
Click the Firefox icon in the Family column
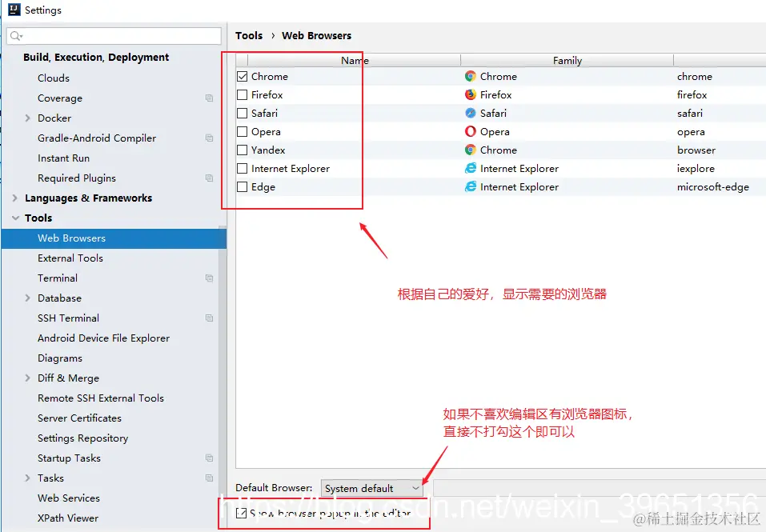470,94
